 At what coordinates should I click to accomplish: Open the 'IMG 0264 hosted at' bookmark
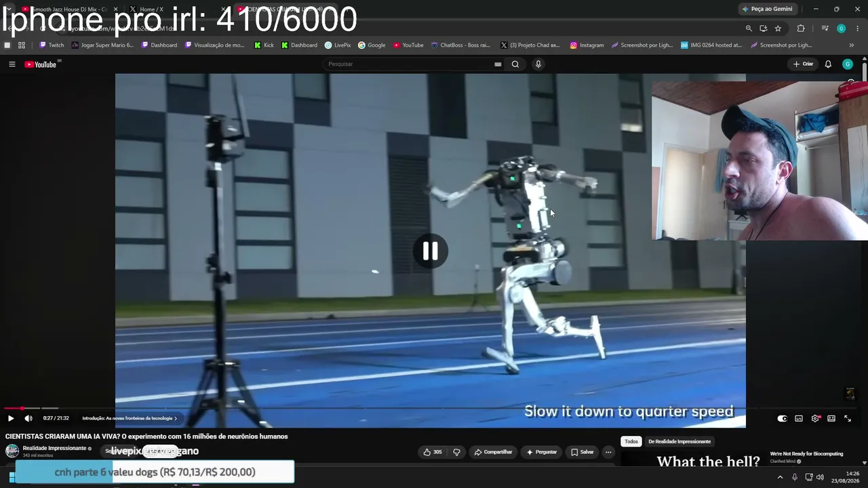tap(711, 45)
